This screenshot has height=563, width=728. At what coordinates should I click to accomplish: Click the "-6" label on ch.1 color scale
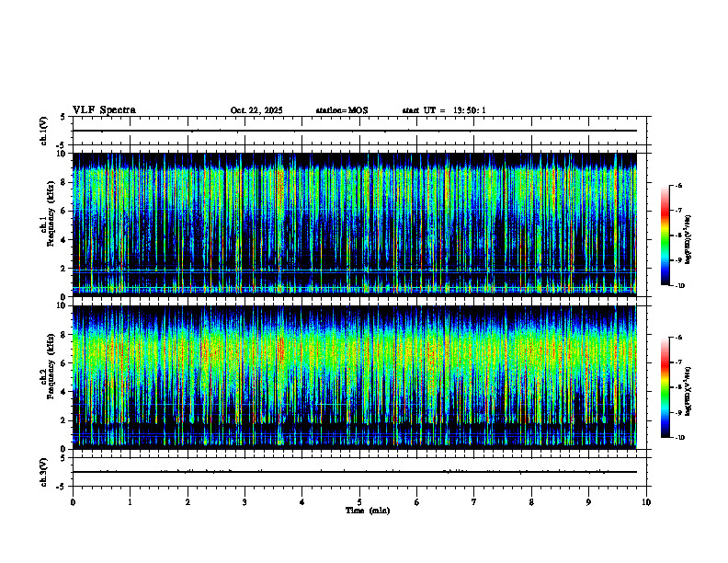[678, 186]
